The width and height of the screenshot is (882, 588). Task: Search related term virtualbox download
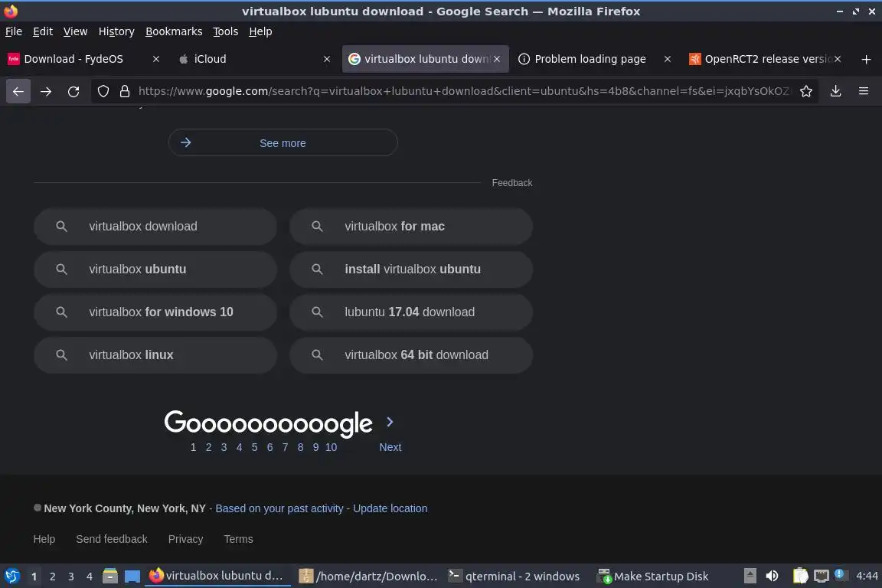[x=155, y=226]
